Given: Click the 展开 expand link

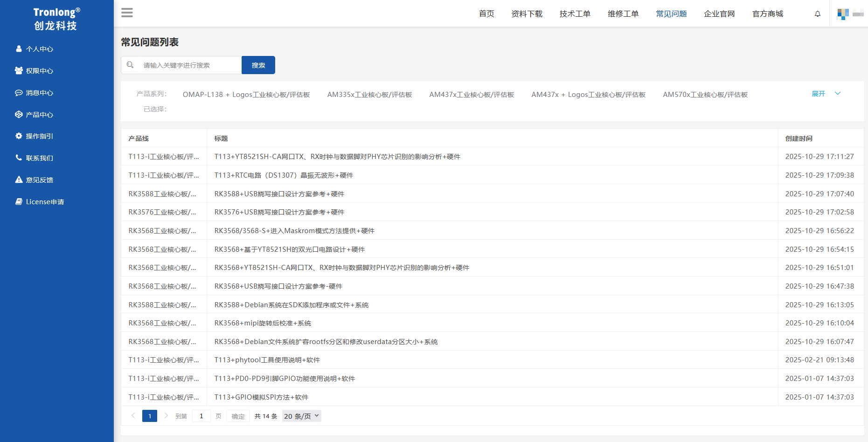Looking at the screenshot, I should click(x=819, y=94).
